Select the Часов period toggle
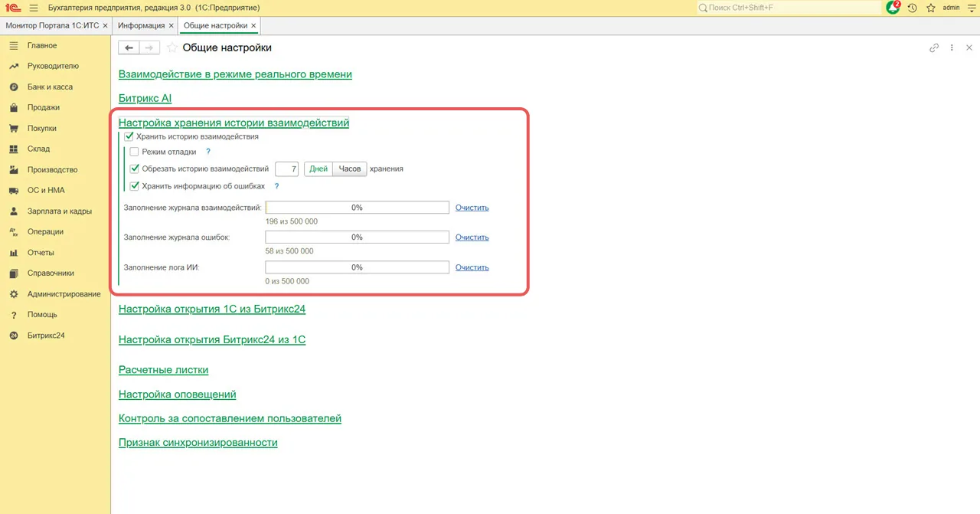 coord(349,169)
